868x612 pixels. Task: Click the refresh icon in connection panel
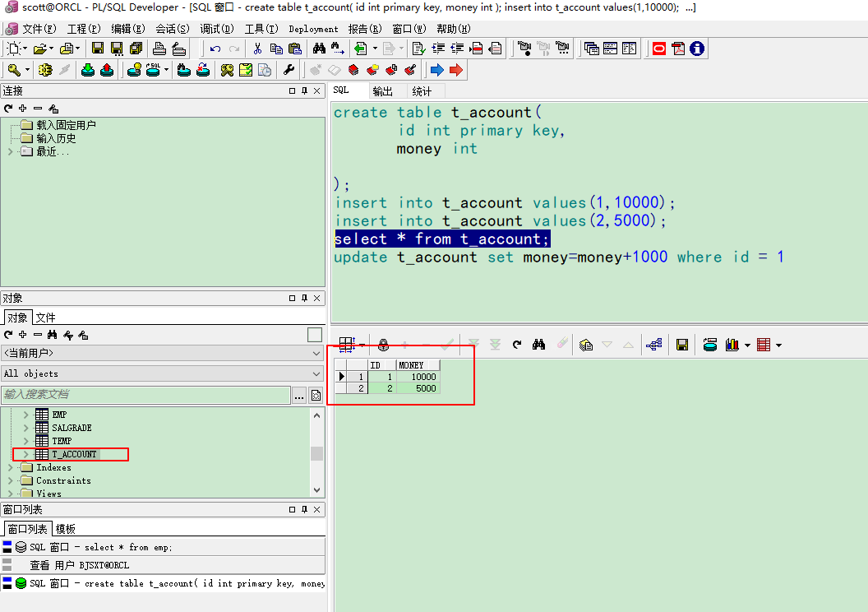(7, 109)
